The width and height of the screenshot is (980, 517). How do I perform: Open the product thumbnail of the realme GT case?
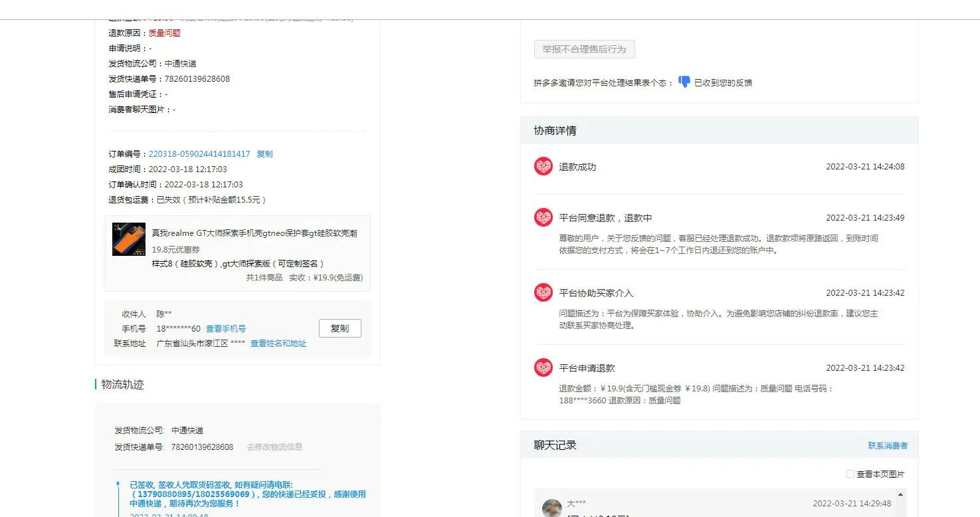point(128,239)
